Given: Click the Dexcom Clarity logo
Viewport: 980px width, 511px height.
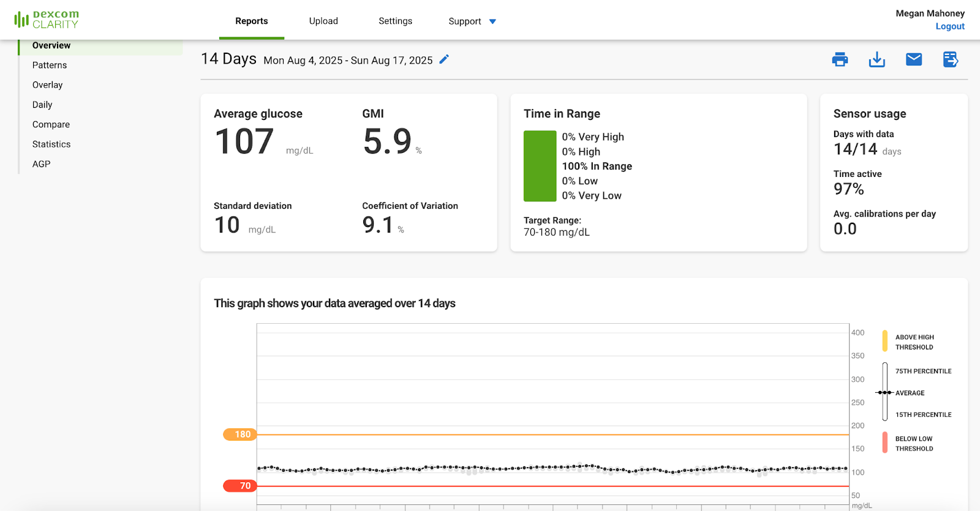Looking at the screenshot, I should tap(47, 20).
